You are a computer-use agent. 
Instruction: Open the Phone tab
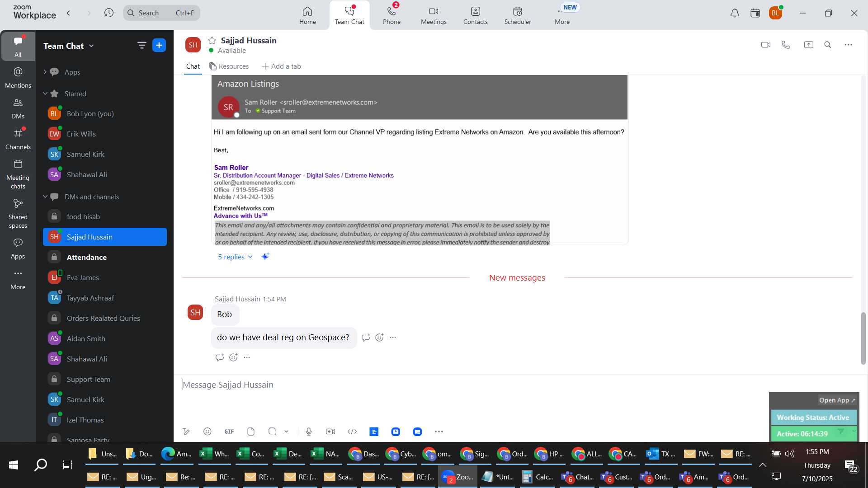pyautogui.click(x=392, y=15)
